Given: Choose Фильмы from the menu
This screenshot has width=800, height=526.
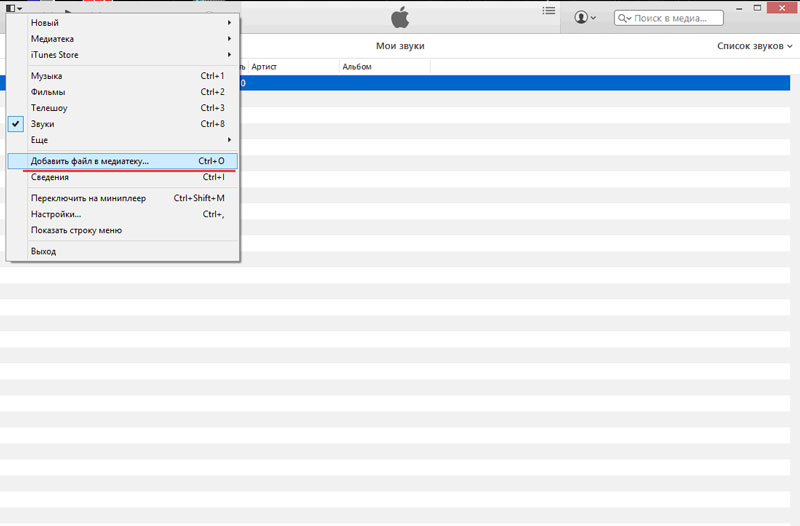Looking at the screenshot, I should (x=49, y=92).
